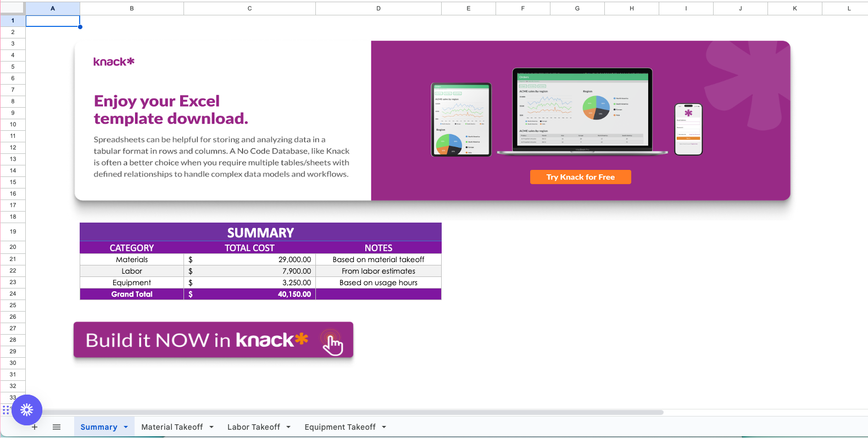Add a new sheet with the plus icon

(35, 427)
